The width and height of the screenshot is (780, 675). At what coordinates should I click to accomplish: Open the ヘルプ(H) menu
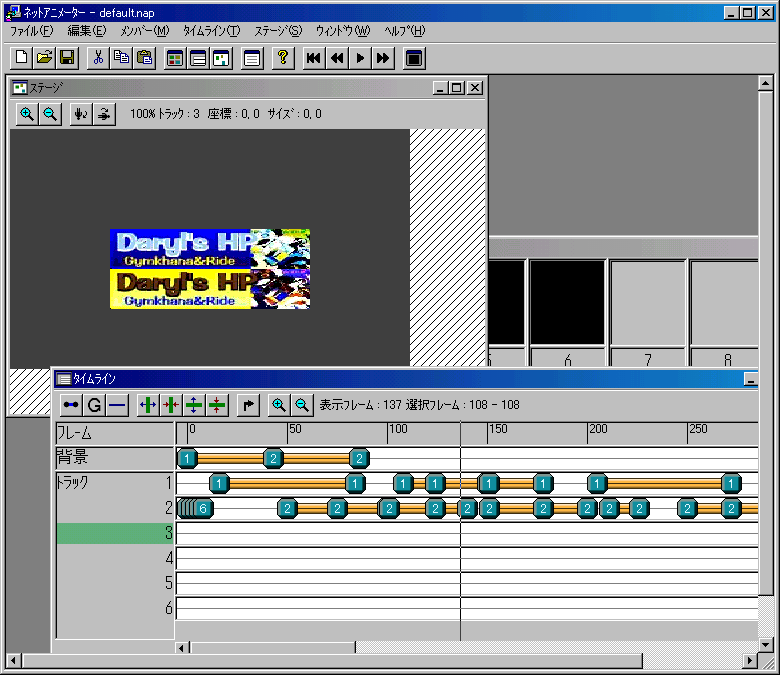[x=404, y=31]
